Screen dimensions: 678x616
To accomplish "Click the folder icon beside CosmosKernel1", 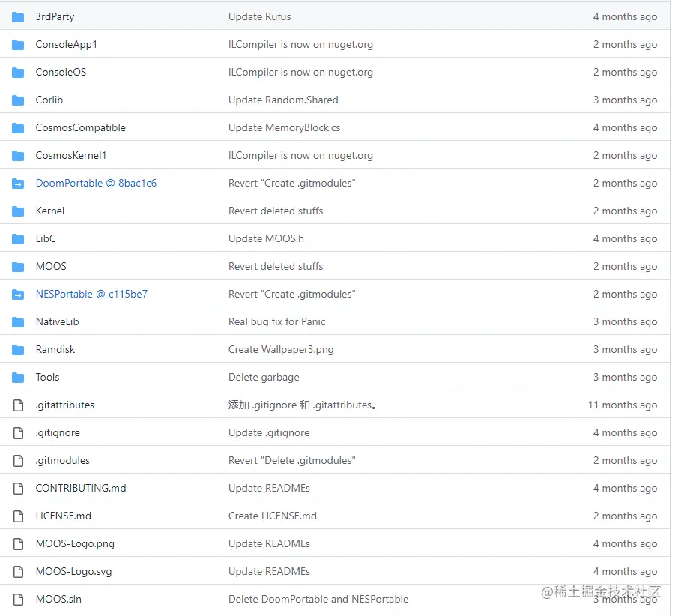I will pyautogui.click(x=18, y=155).
